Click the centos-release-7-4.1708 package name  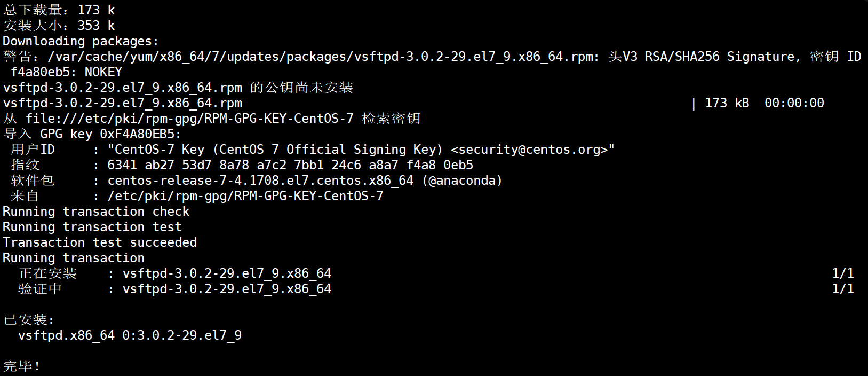[x=260, y=181]
